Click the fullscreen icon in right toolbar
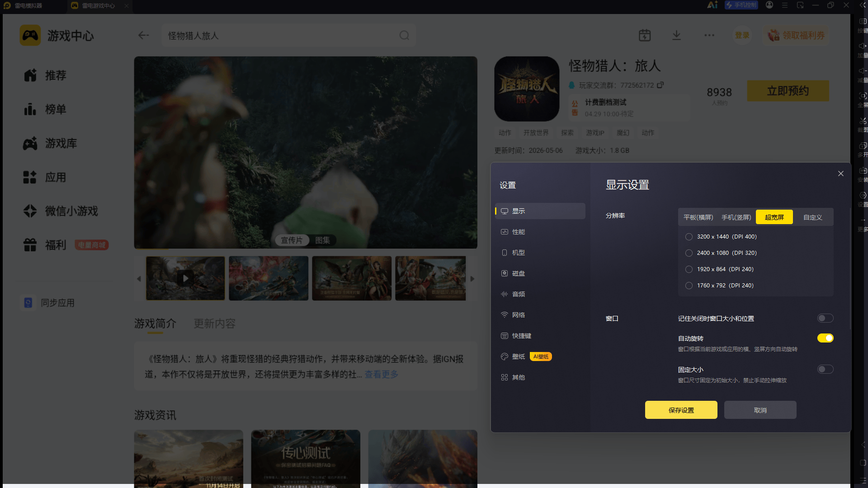868x488 pixels. click(x=863, y=96)
